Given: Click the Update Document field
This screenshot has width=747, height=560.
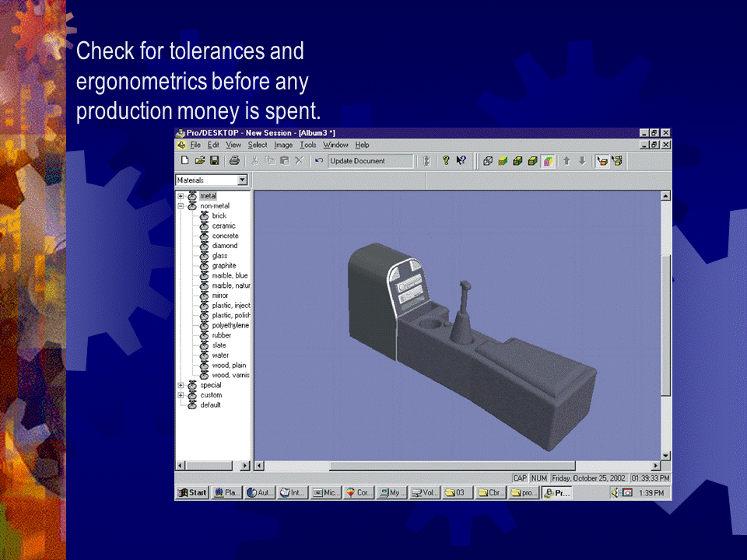Looking at the screenshot, I should [370, 161].
